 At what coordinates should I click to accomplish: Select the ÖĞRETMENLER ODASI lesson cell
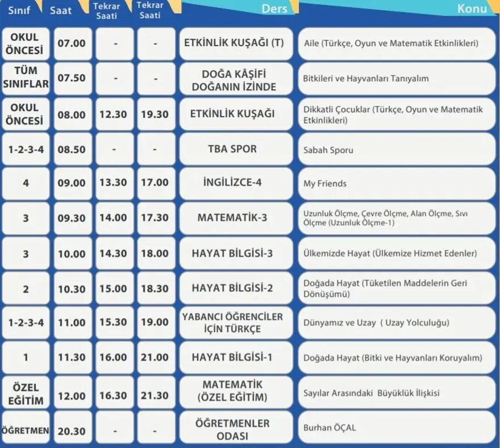click(x=237, y=429)
